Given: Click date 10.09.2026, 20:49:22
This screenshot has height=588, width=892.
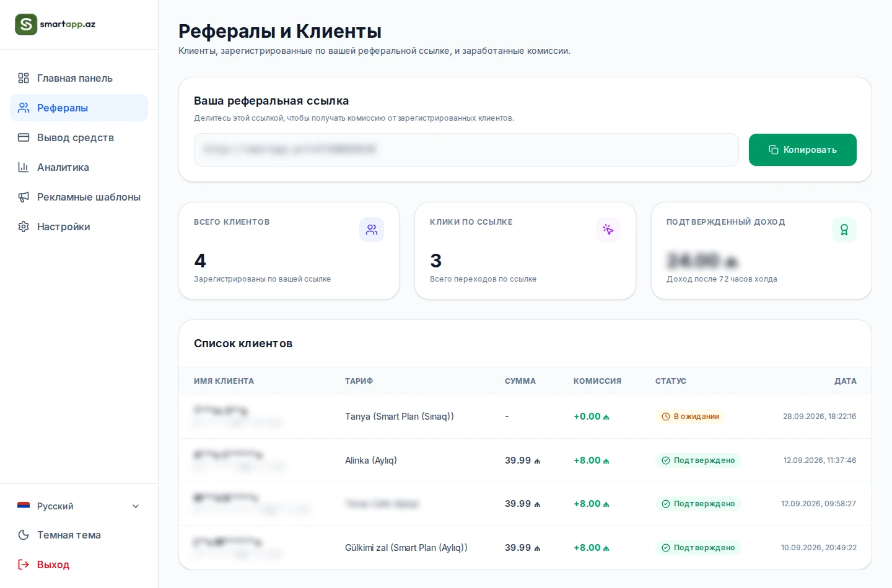Looking at the screenshot, I should coord(818,548).
